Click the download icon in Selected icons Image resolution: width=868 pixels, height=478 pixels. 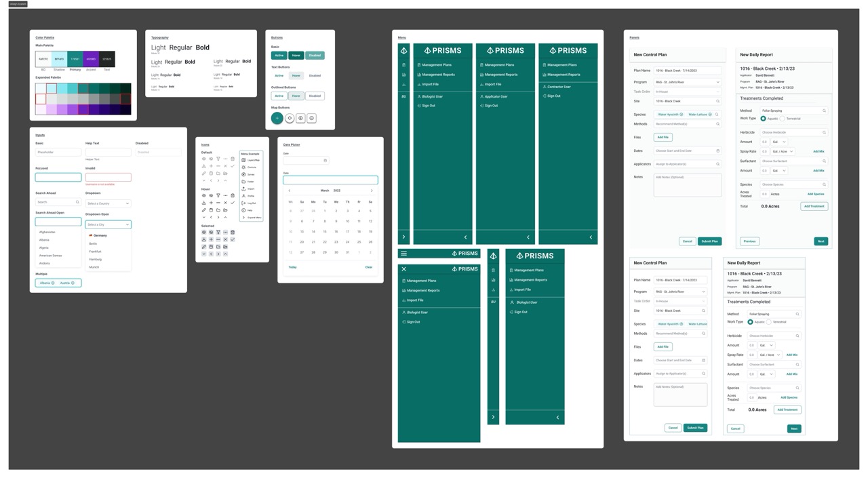pos(203,239)
